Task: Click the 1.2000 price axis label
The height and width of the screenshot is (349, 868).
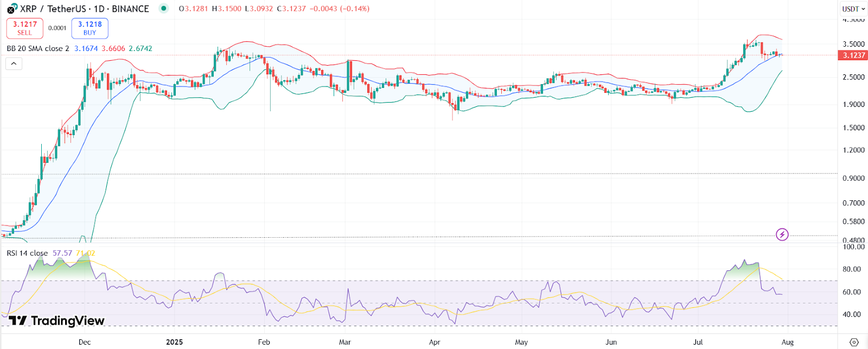Action: [853, 150]
